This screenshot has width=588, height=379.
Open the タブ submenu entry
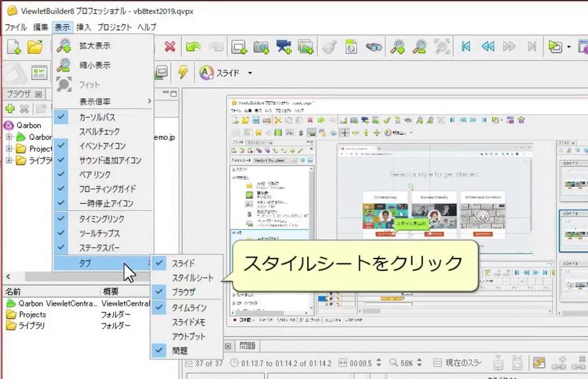click(103, 263)
